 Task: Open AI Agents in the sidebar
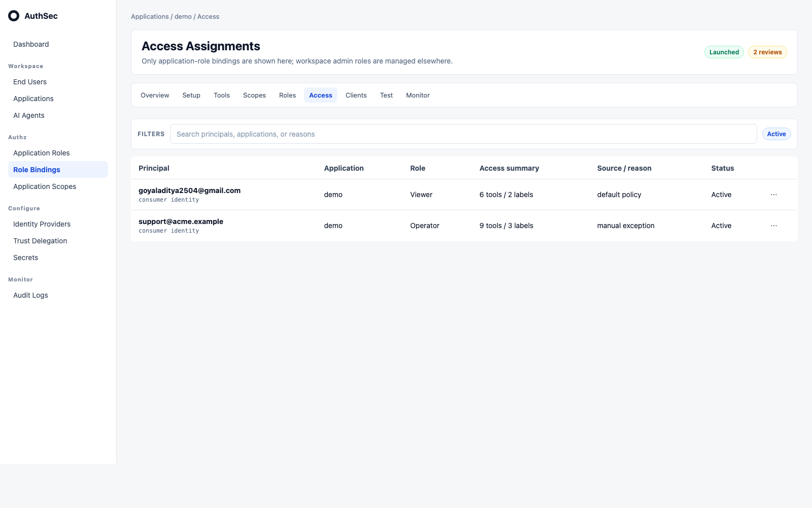pos(58,115)
